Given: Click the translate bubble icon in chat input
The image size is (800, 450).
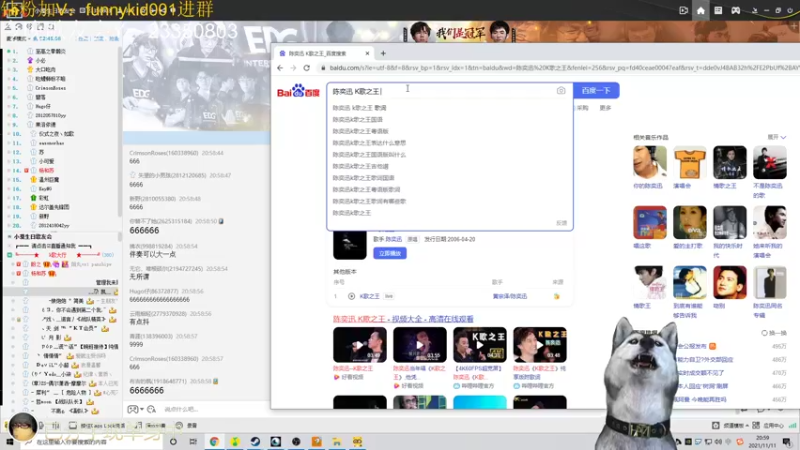Looking at the screenshot, I should (152, 409).
